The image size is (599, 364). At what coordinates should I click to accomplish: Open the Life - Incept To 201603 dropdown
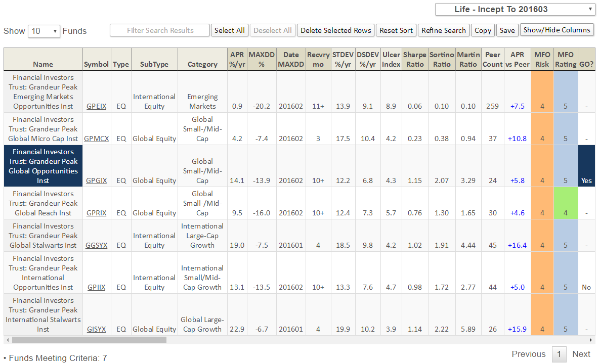point(515,9)
